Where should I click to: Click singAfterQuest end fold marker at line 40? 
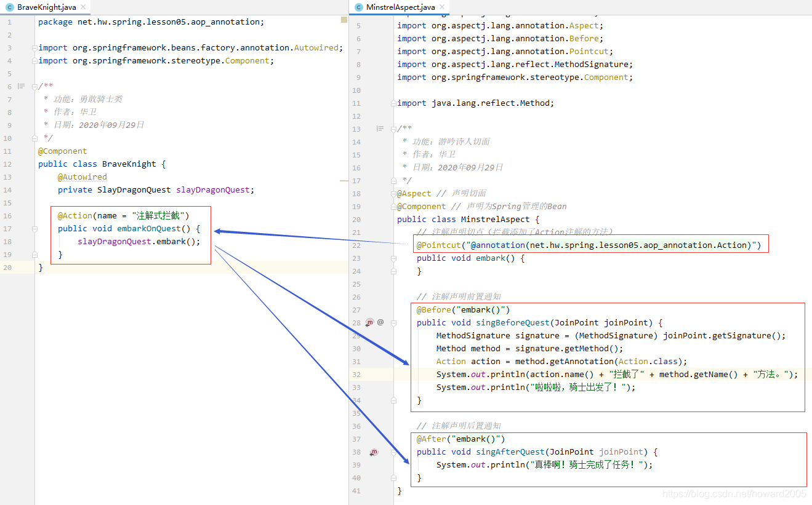pos(394,478)
